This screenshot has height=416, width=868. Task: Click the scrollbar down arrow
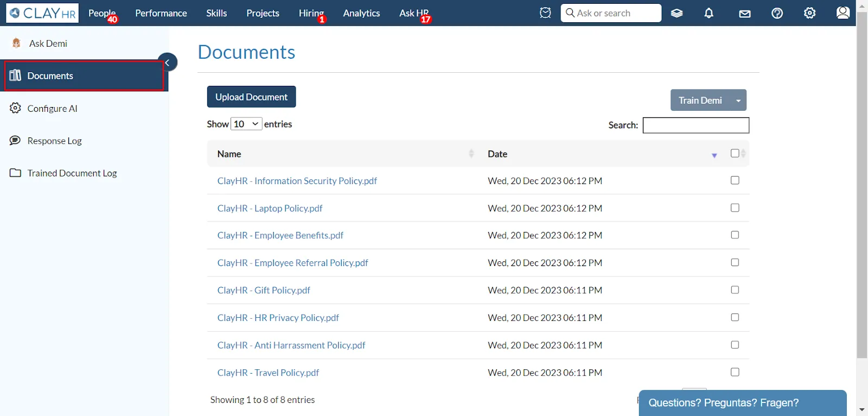pyautogui.click(x=862, y=409)
